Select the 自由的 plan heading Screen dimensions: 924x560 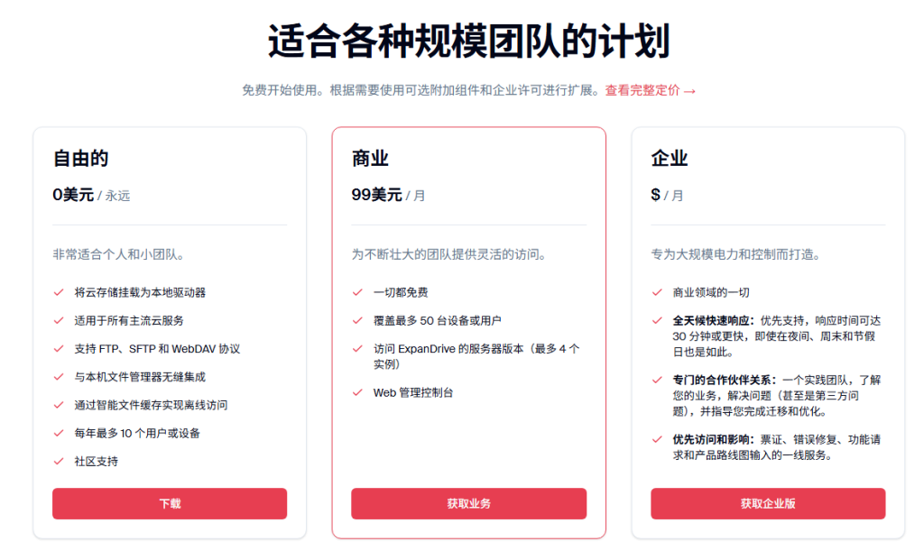tap(80, 159)
